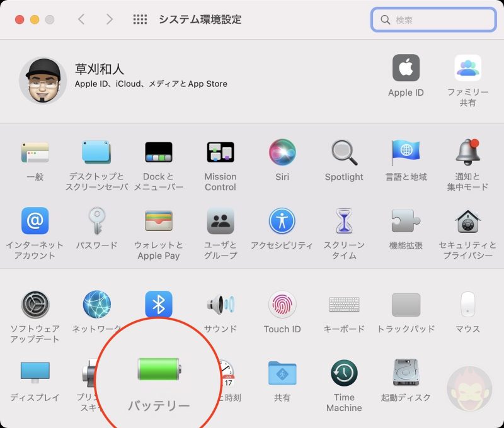The image size is (504, 428).
Task: Open アクセシビリティ (Accessibility) settings
Action: 282,222
